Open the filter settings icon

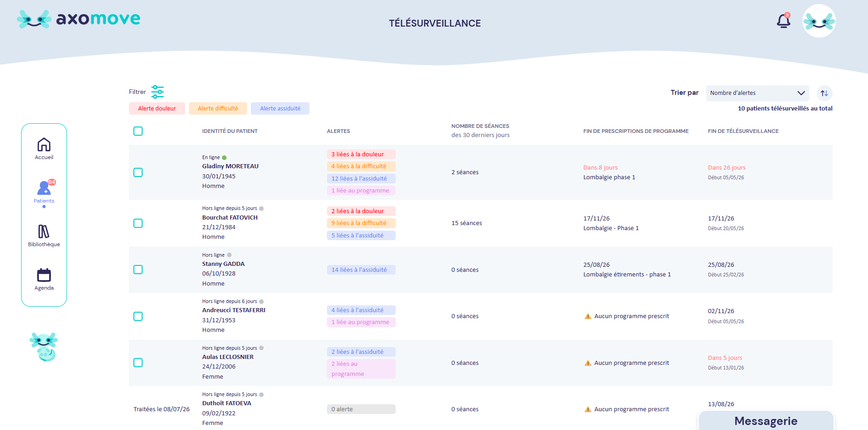(x=157, y=92)
